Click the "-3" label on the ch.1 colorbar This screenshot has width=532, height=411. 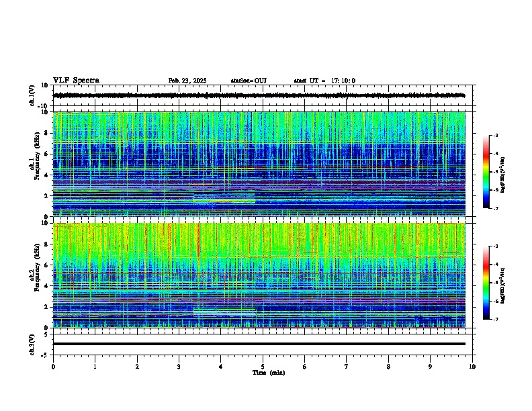click(x=495, y=135)
